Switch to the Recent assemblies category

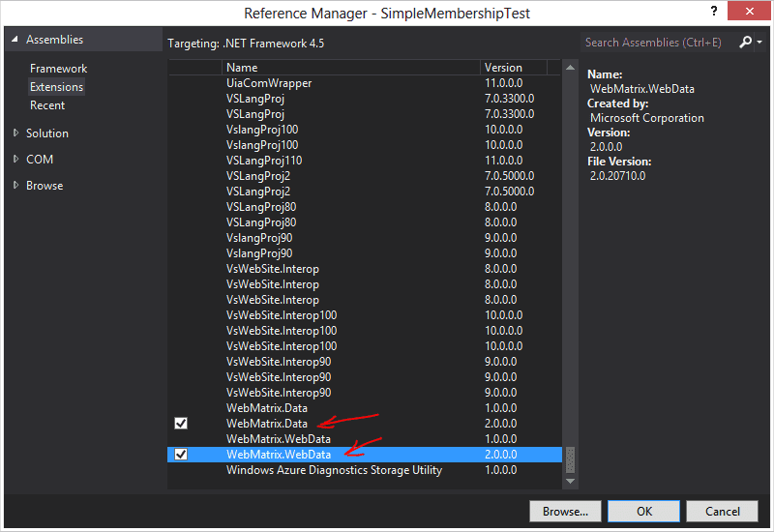(47, 105)
